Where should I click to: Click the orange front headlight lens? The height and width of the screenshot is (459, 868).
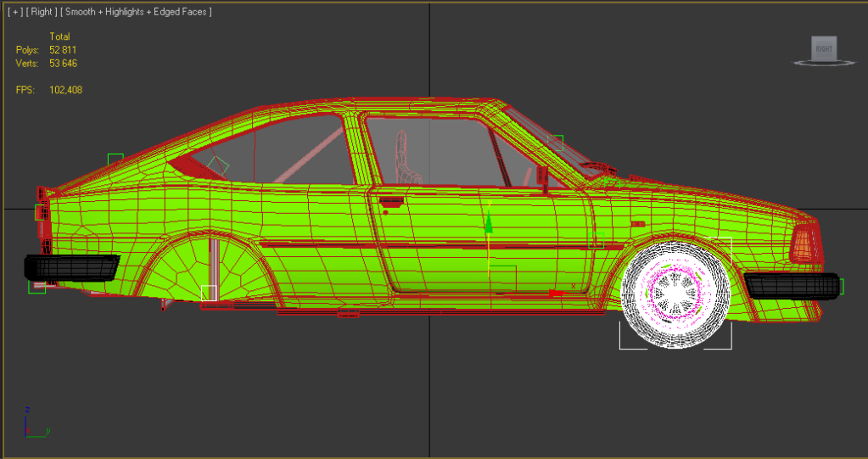[x=804, y=246]
